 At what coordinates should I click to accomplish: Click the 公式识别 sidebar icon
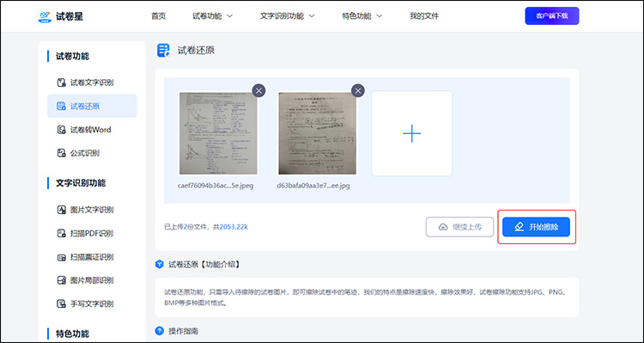coord(61,153)
